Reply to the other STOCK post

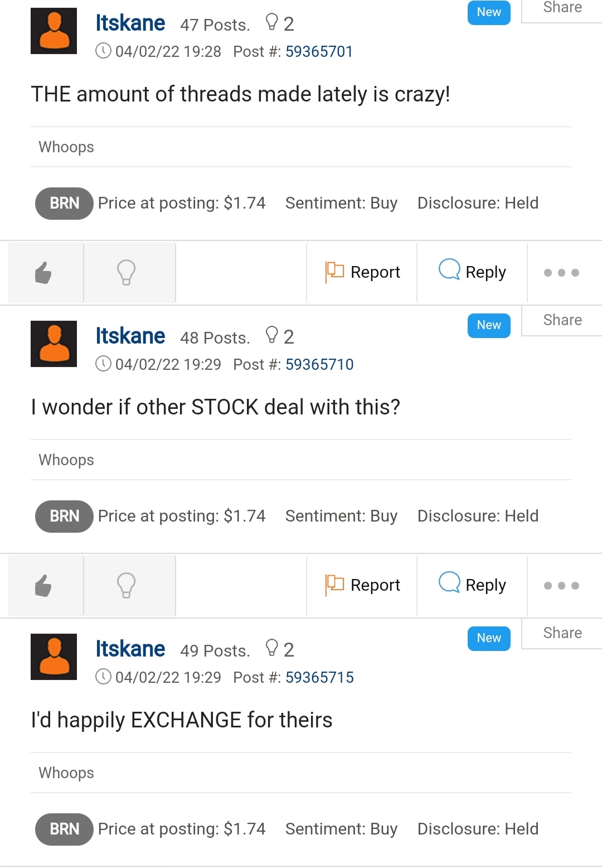pyautogui.click(x=473, y=585)
